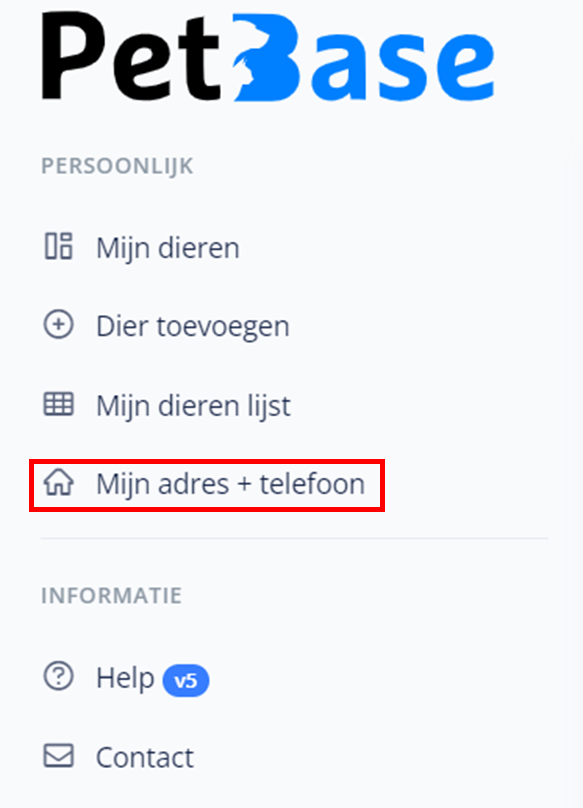The width and height of the screenshot is (583, 808).
Task: Select the table grid icon for Mijn dieren lijst
Action: (58, 403)
